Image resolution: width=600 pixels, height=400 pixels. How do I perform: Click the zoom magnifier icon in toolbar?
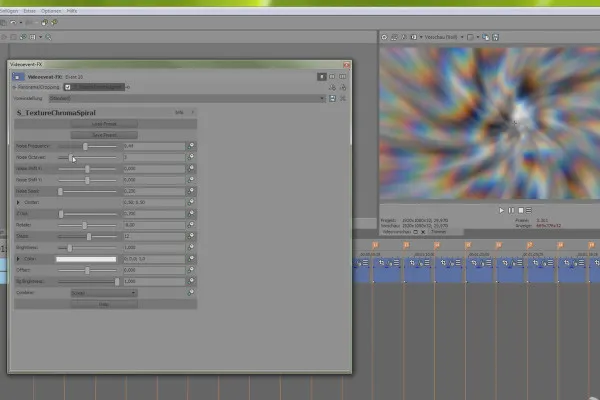click(x=48, y=37)
